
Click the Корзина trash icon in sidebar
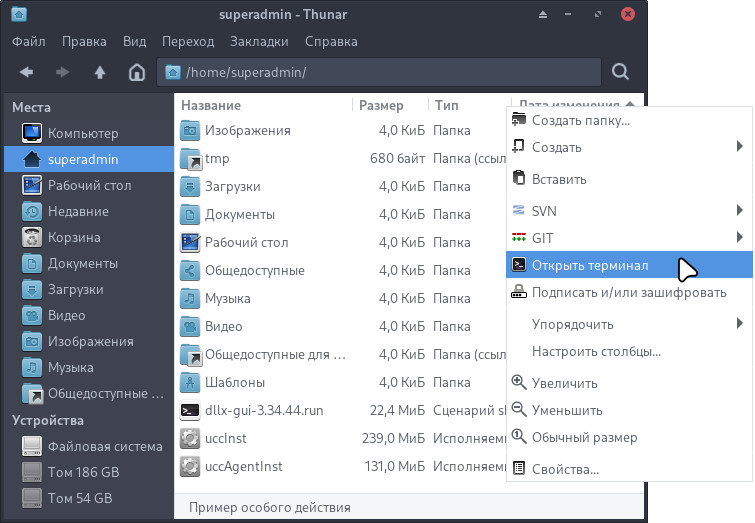click(x=32, y=237)
